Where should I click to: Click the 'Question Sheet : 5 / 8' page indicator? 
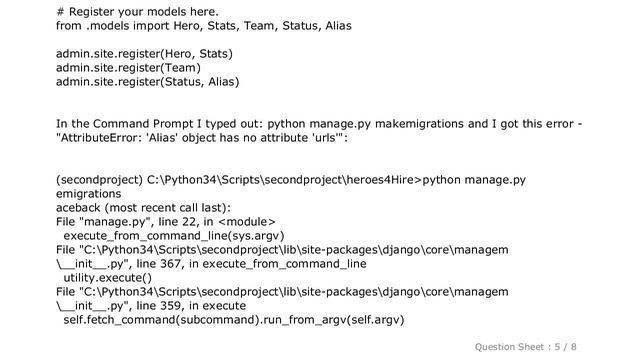click(525, 347)
